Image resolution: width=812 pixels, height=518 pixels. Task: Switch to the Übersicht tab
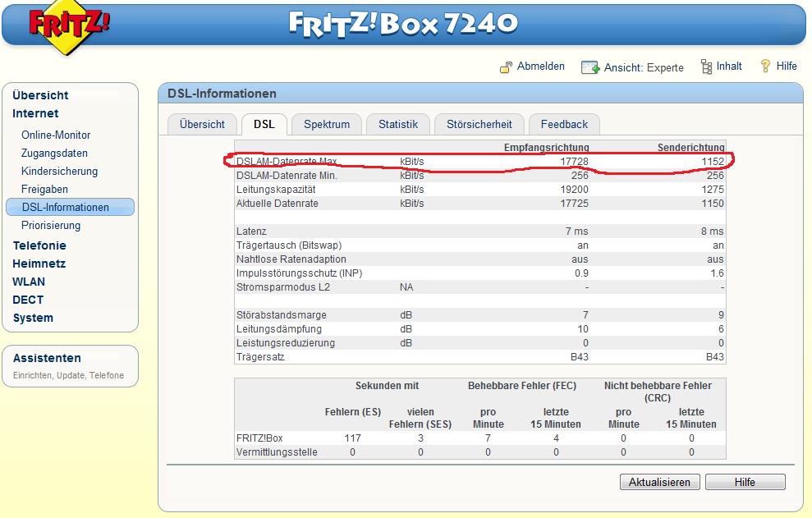tap(202, 124)
